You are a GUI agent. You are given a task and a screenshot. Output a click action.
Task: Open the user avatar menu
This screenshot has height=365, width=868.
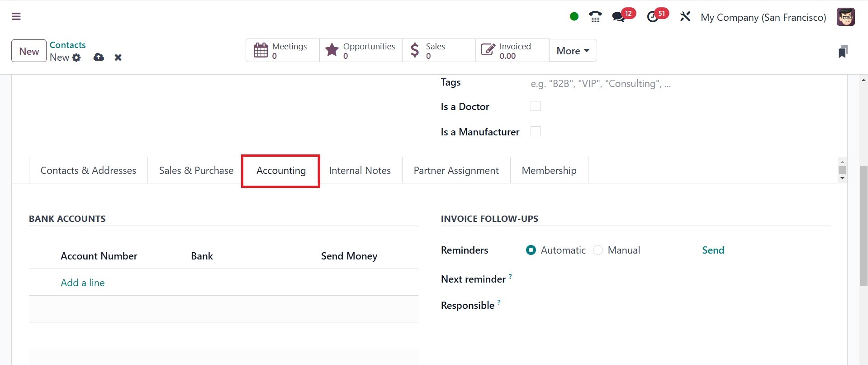(845, 17)
